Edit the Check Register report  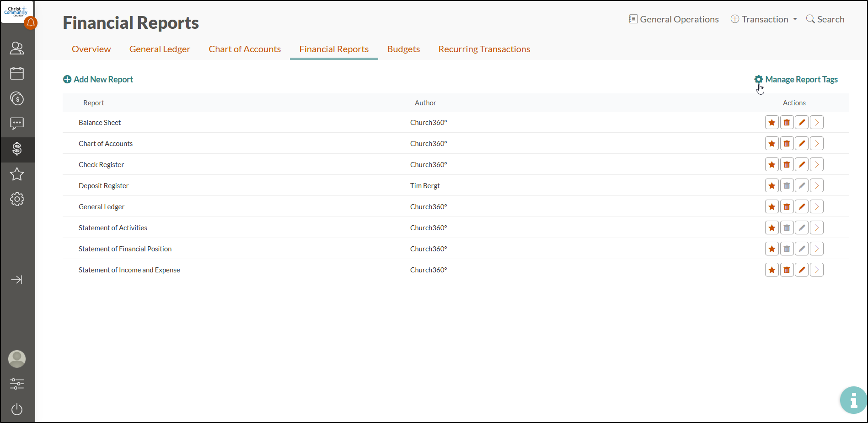point(802,165)
